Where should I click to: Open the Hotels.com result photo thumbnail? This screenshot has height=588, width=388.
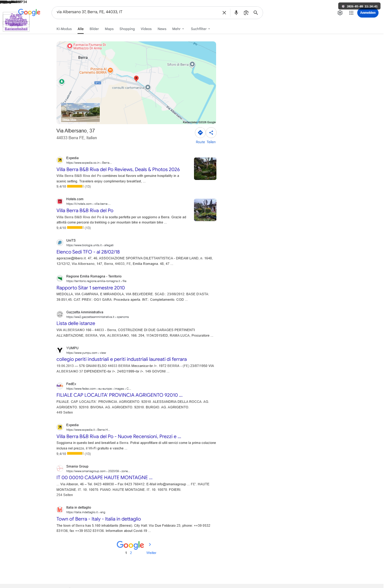pyautogui.click(x=205, y=210)
